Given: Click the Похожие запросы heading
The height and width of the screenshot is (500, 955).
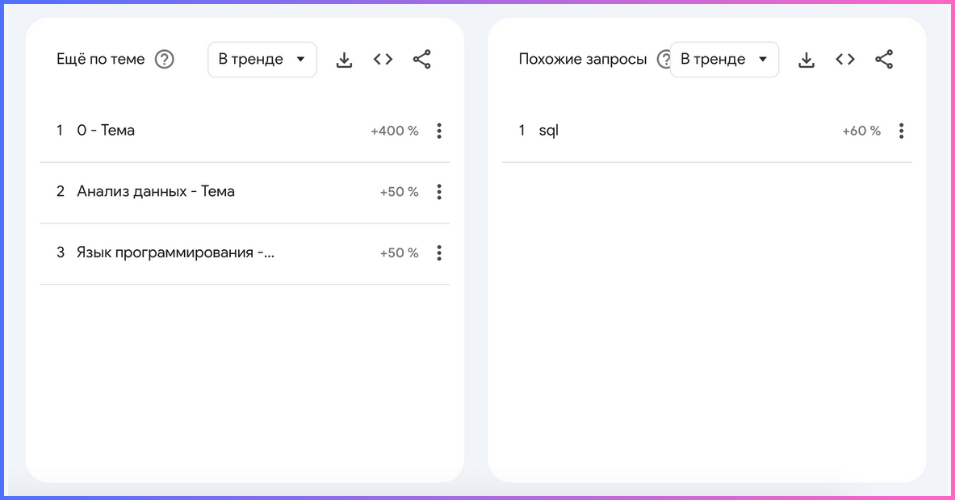Looking at the screenshot, I should 583,59.
